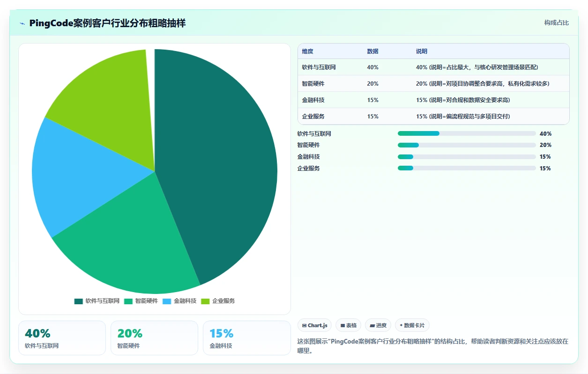This screenshot has height=374, width=588.
Task: Click the 金融科技 progress bar
Action: 467,157
